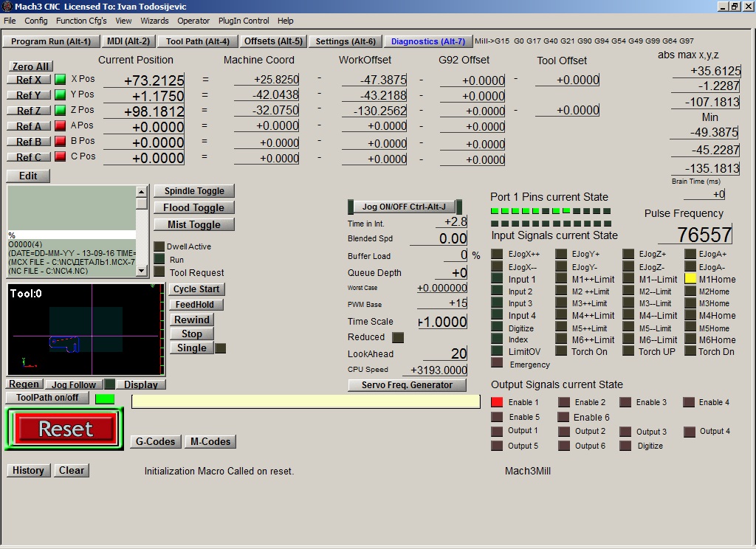Click the Time Scale value field
This screenshot has width=756, height=549.
[x=442, y=322]
